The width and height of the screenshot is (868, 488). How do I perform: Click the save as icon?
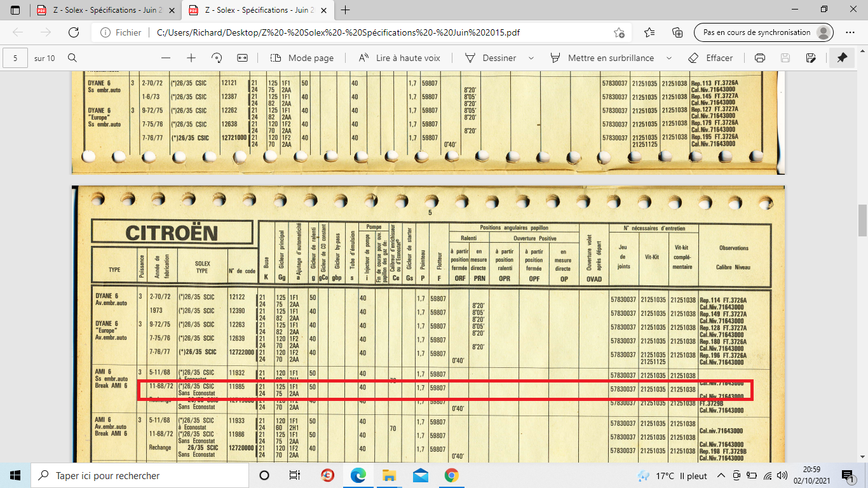[811, 58]
